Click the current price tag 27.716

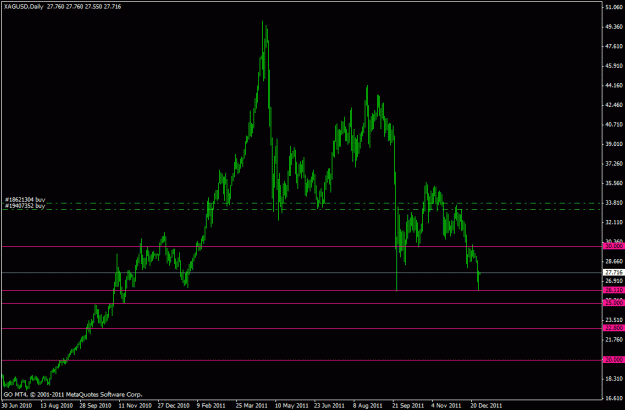click(x=613, y=273)
